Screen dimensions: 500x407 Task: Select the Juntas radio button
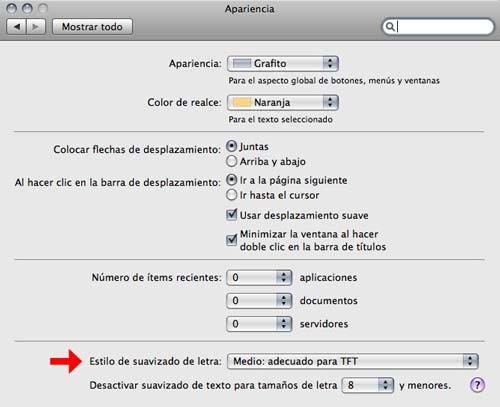[x=231, y=146]
